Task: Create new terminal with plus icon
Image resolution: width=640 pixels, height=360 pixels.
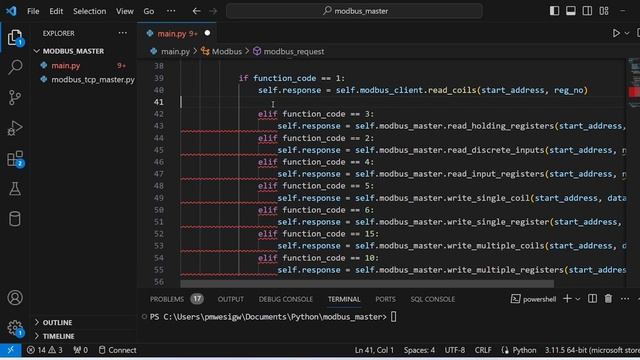Action: click(x=567, y=299)
